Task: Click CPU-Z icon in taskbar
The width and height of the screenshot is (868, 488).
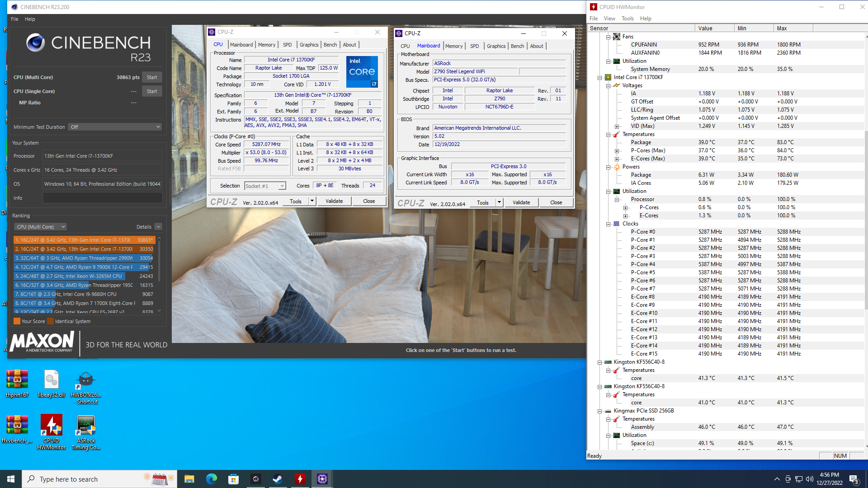Action: click(322, 479)
